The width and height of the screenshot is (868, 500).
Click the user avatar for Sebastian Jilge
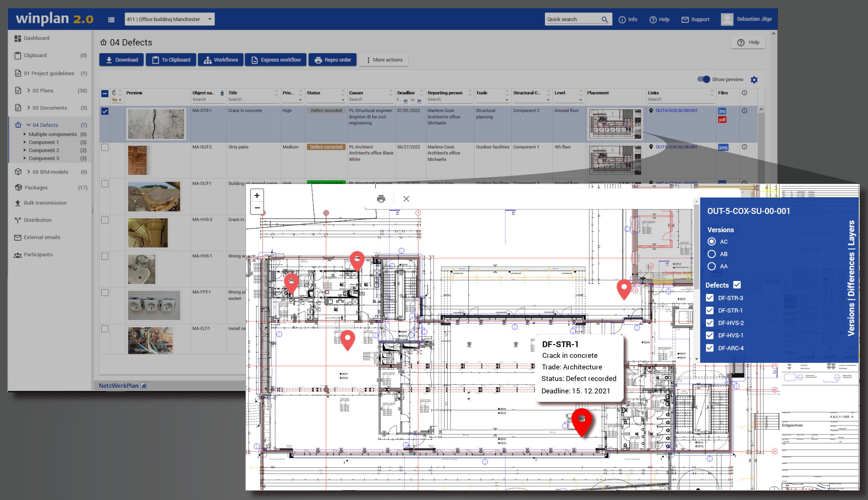(x=727, y=19)
